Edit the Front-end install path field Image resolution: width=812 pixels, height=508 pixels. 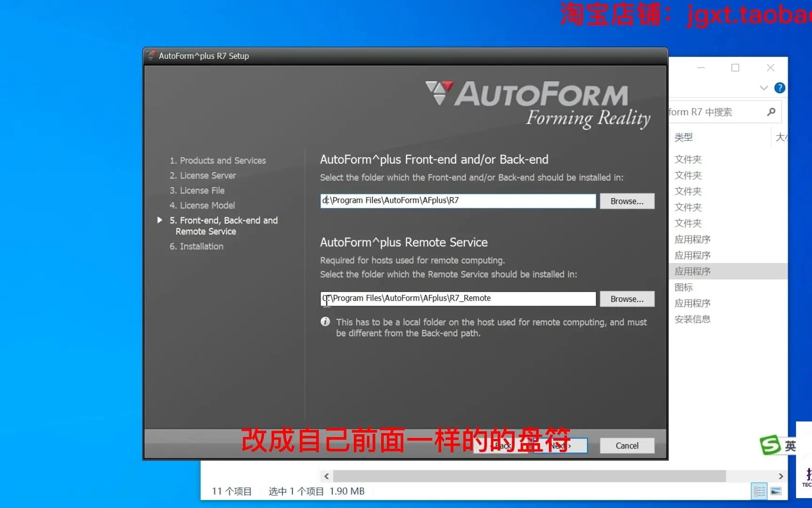point(458,201)
